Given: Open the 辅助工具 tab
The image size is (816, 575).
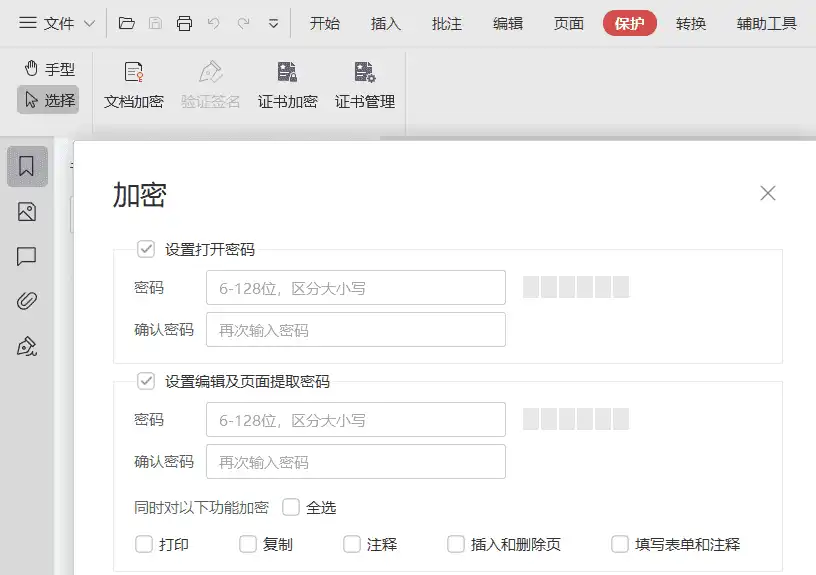Looking at the screenshot, I should point(767,23).
